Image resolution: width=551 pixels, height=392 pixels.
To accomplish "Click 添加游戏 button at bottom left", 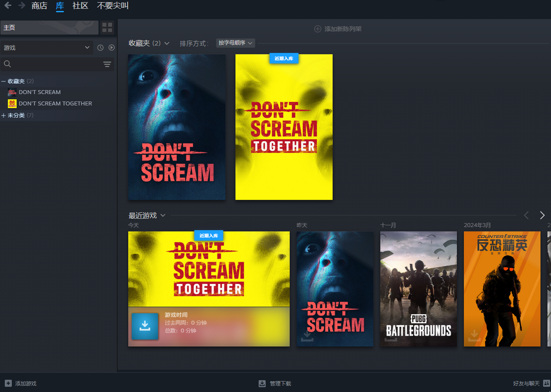I will (21, 383).
